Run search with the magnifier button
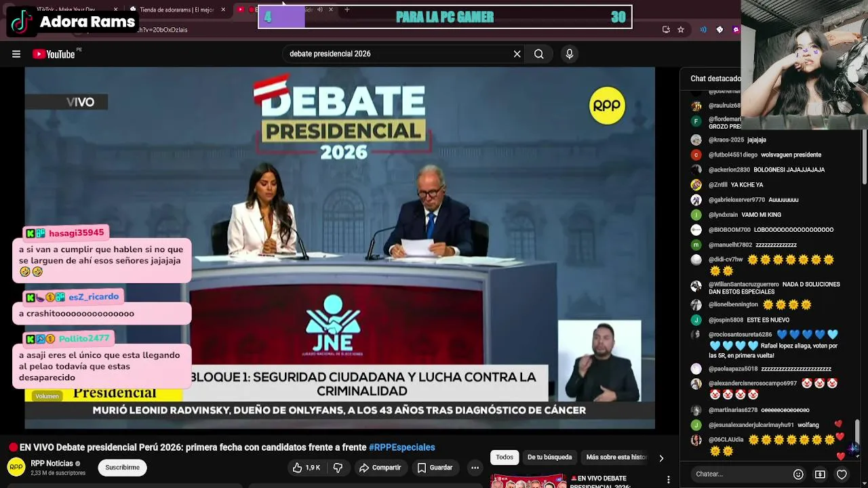This screenshot has height=488, width=868. tap(539, 54)
